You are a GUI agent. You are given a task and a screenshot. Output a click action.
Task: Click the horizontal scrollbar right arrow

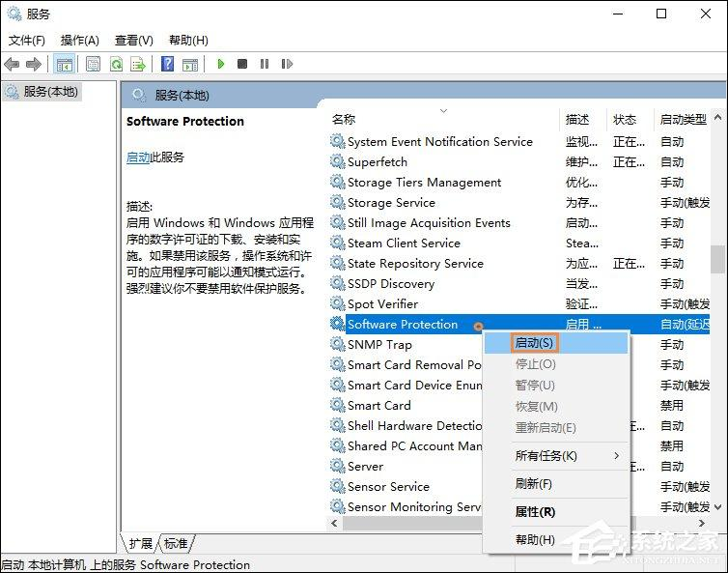pos(702,524)
